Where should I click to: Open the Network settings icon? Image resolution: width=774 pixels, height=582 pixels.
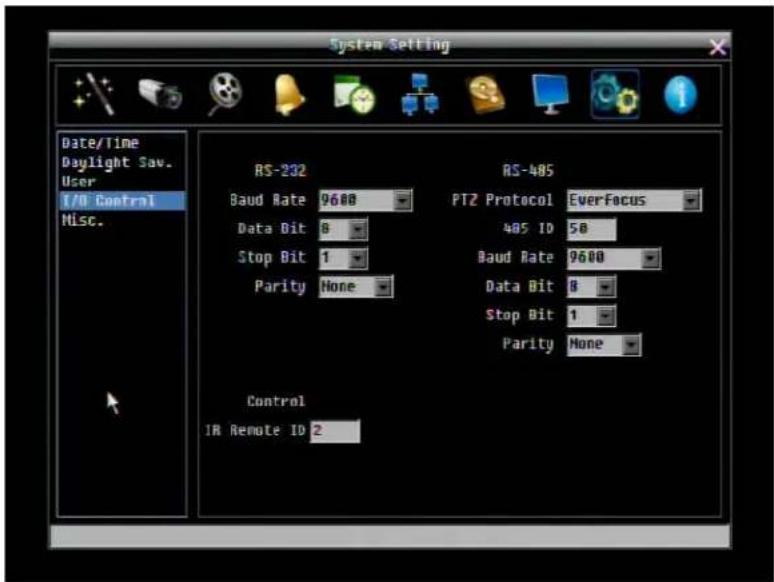[419, 94]
